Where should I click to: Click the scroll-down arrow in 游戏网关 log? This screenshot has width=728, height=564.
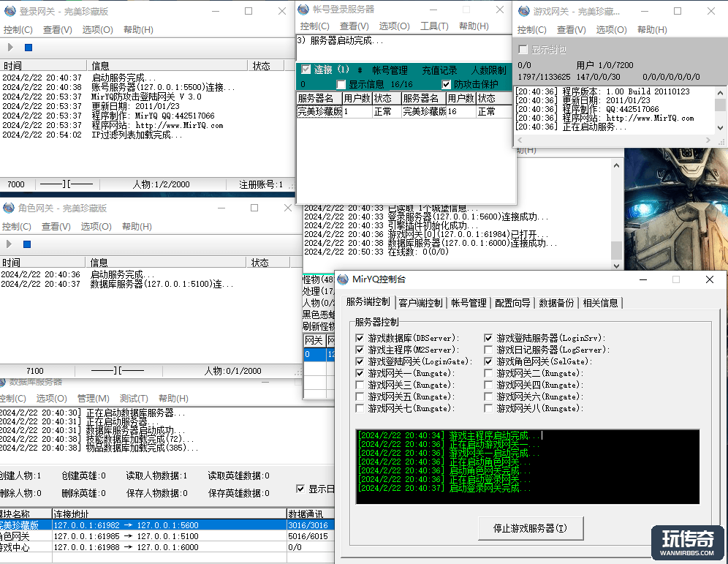(720, 128)
